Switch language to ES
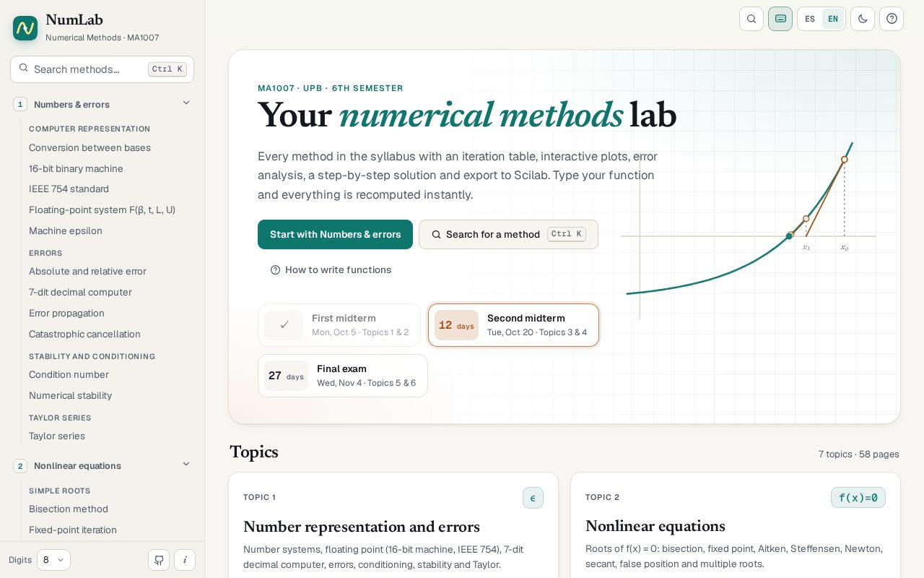Image resolution: width=924 pixels, height=578 pixels. pyautogui.click(x=810, y=19)
